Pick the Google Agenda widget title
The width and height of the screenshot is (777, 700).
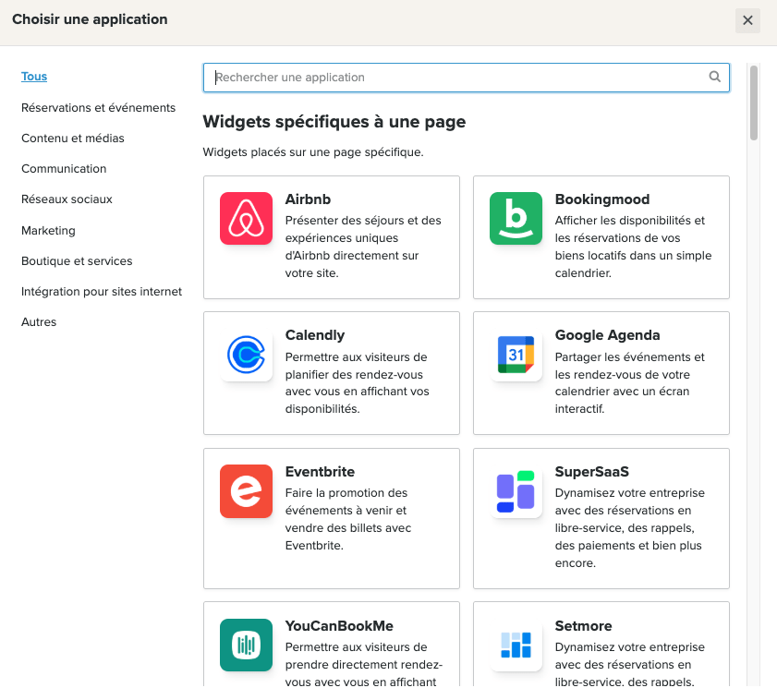coord(608,335)
